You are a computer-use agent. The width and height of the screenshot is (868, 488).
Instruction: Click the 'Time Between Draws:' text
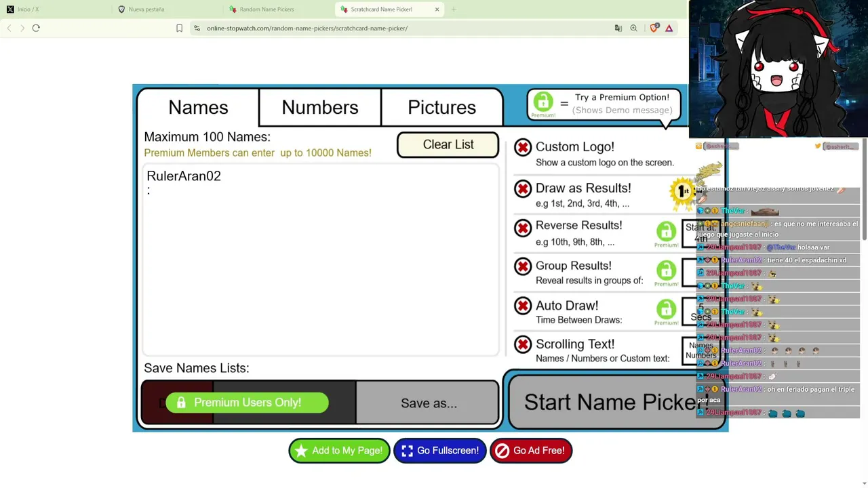click(x=578, y=320)
